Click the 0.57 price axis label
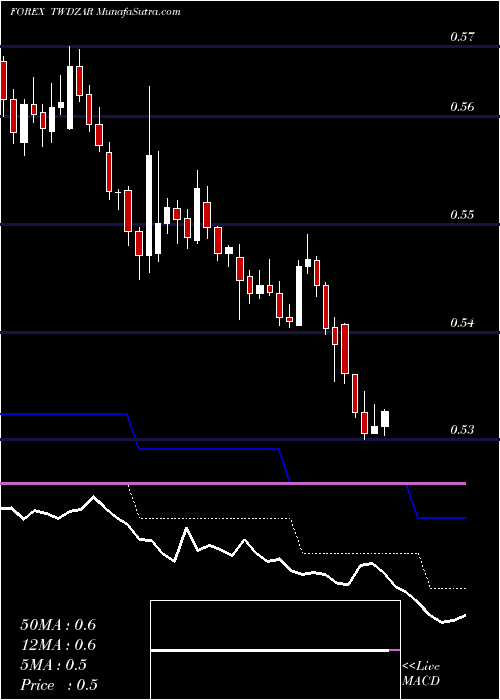 pyautogui.click(x=462, y=37)
